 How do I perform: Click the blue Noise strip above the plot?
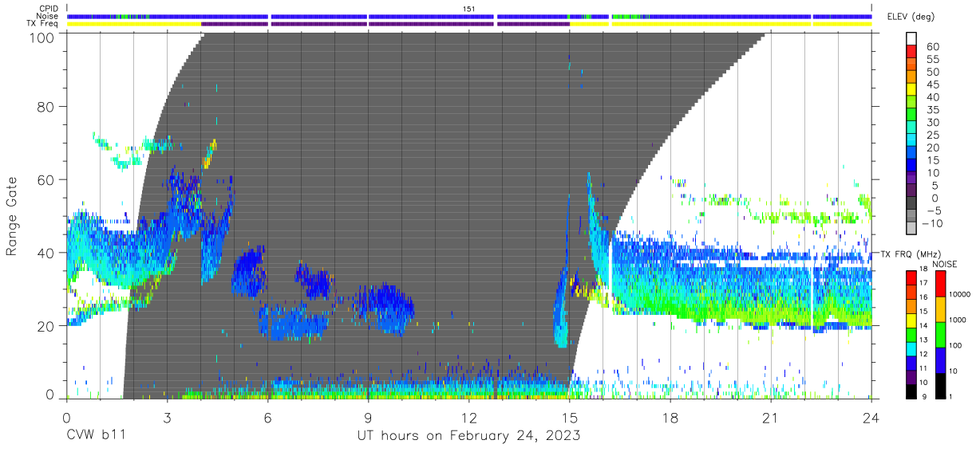pyautogui.click(x=469, y=16)
